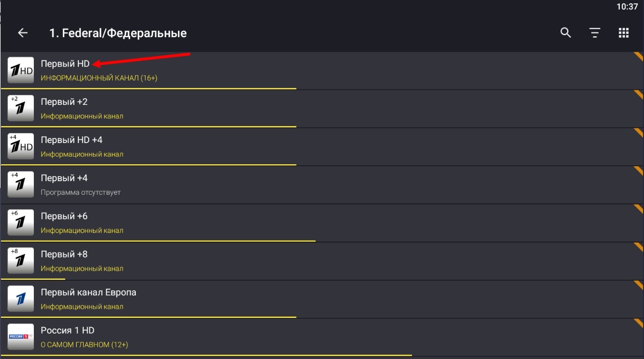Open the category title 1. Federal/Федеральные dropdown
Screen dimensions: 644x359
point(118,33)
